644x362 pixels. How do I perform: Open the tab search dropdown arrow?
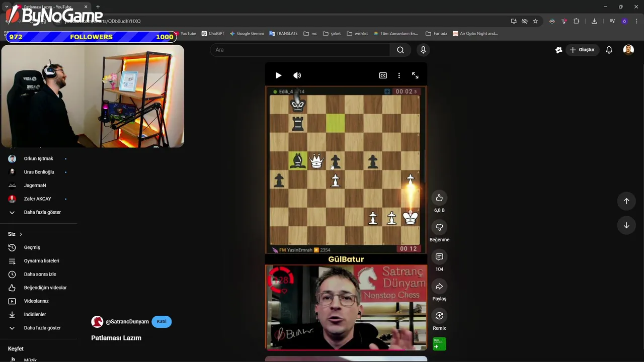[7, 7]
